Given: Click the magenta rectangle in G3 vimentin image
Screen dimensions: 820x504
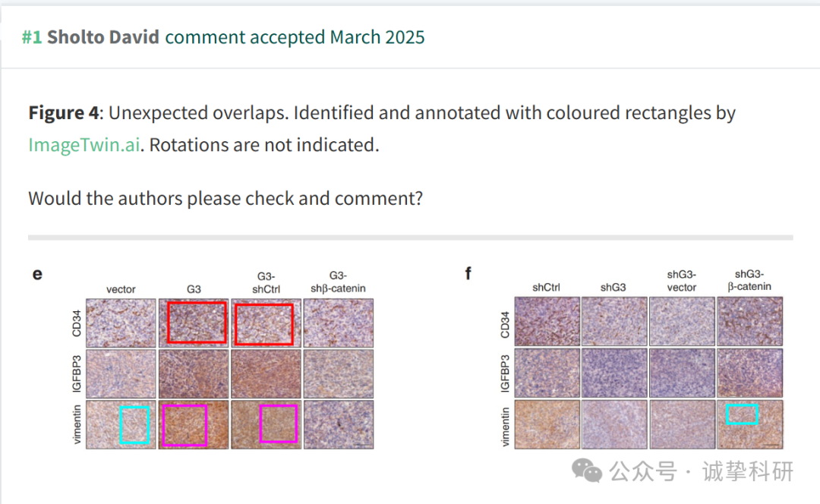Looking at the screenshot, I should click(184, 425).
